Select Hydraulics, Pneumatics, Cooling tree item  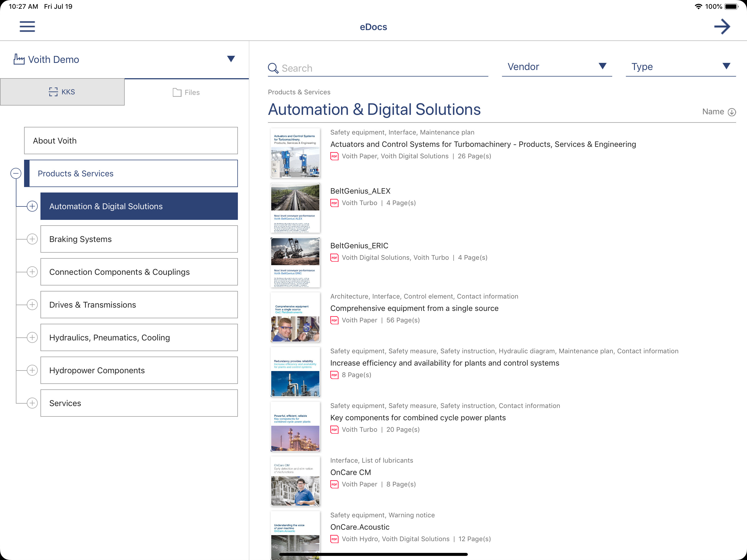[x=139, y=337]
